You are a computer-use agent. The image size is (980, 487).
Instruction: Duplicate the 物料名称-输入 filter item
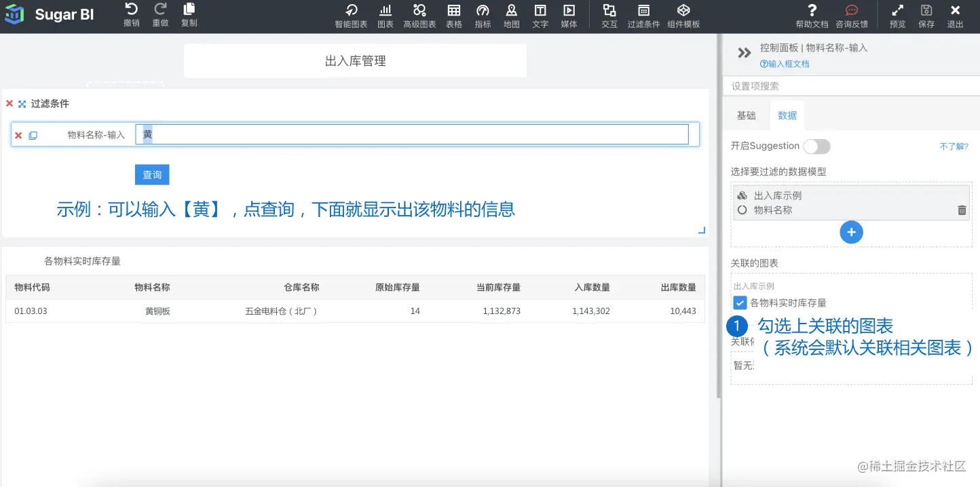point(33,135)
